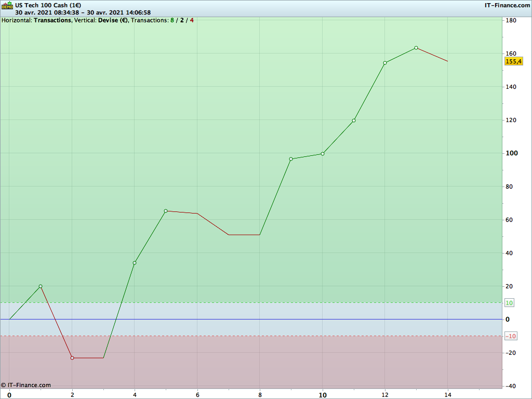Click the -40 value on the vertical axis
532x399 pixels.
[510, 386]
